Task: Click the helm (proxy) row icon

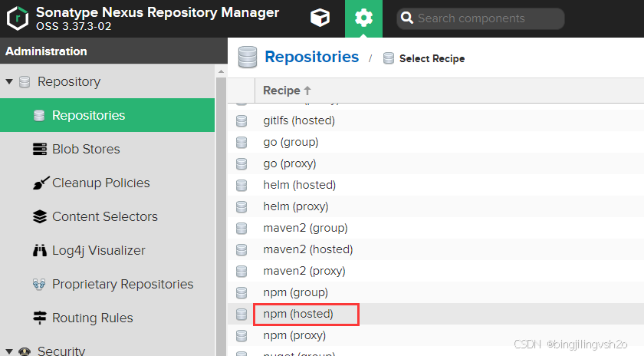Action: coord(242,206)
